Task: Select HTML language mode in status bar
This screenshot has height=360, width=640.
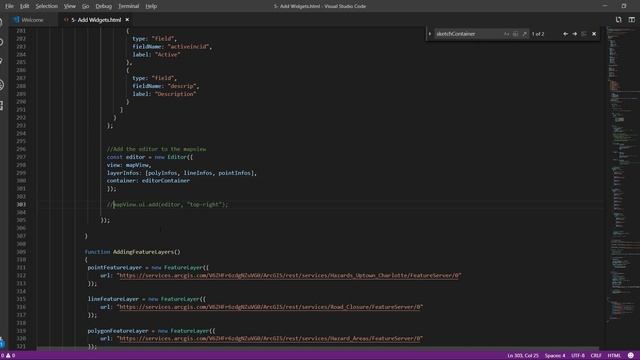Action: point(614,356)
